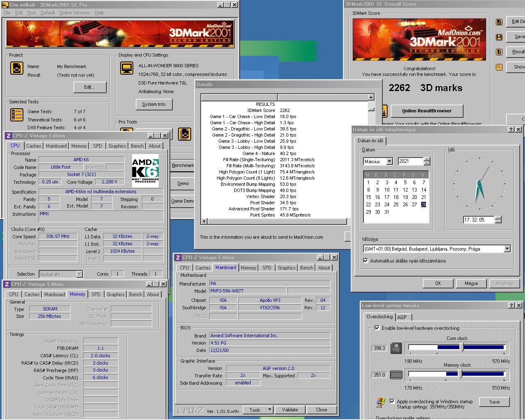Select the Bench tab in CPU window
Viewport: 525px width, 420px height.
pos(137,146)
